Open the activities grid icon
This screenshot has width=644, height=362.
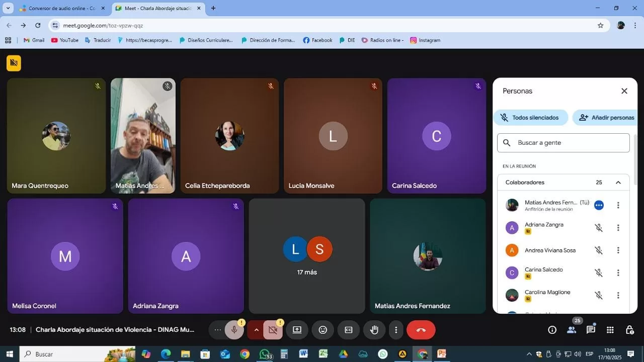coord(610,330)
